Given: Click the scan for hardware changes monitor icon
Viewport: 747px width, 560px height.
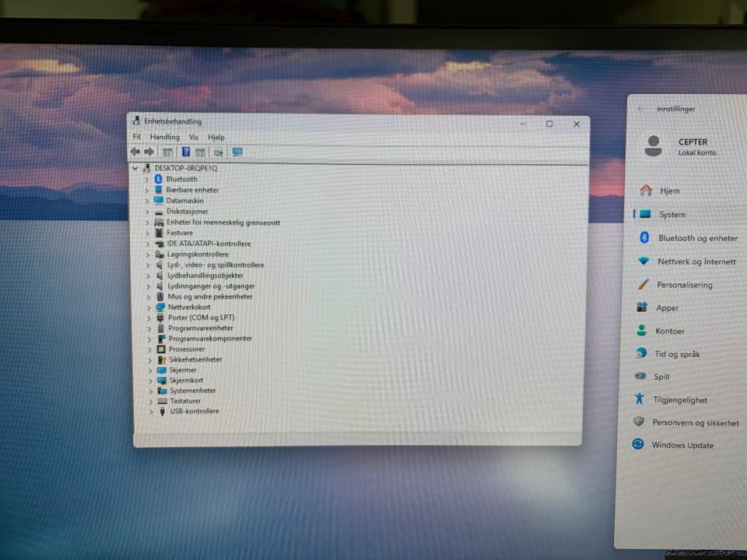Looking at the screenshot, I should pyautogui.click(x=237, y=152).
